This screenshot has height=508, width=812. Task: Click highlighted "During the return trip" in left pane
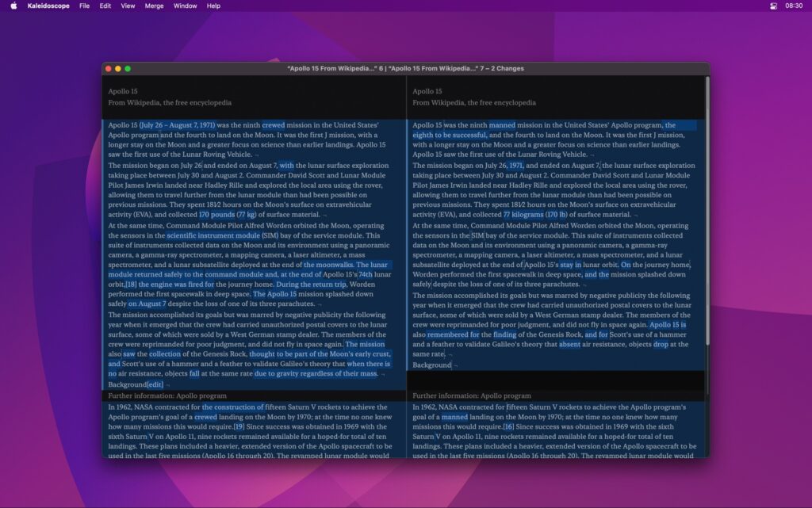311,284
